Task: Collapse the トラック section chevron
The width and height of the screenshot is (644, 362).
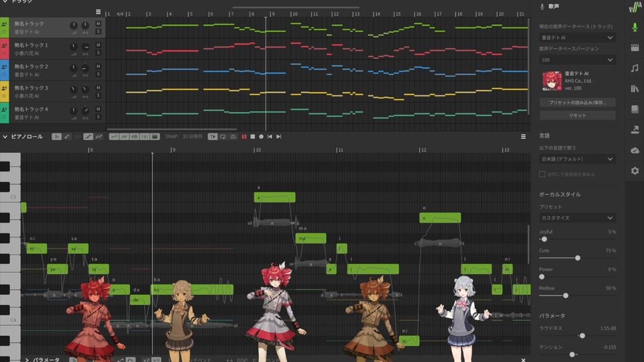Action: point(5,1)
